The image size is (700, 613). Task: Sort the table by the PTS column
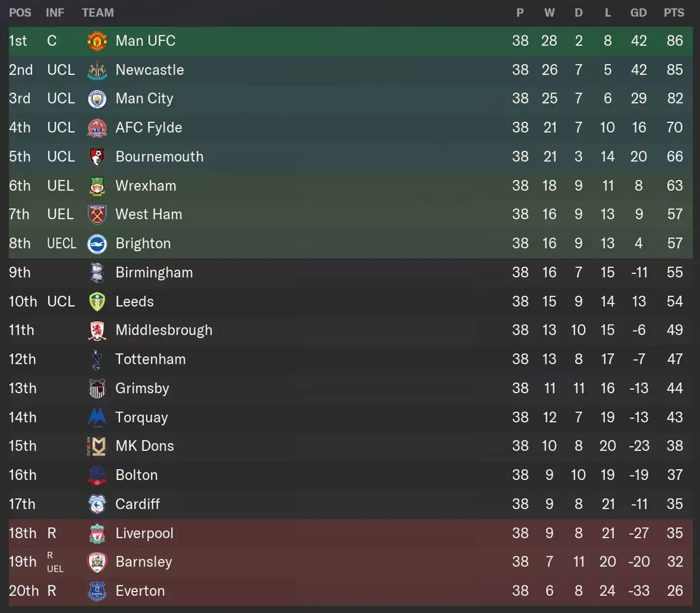(x=674, y=13)
